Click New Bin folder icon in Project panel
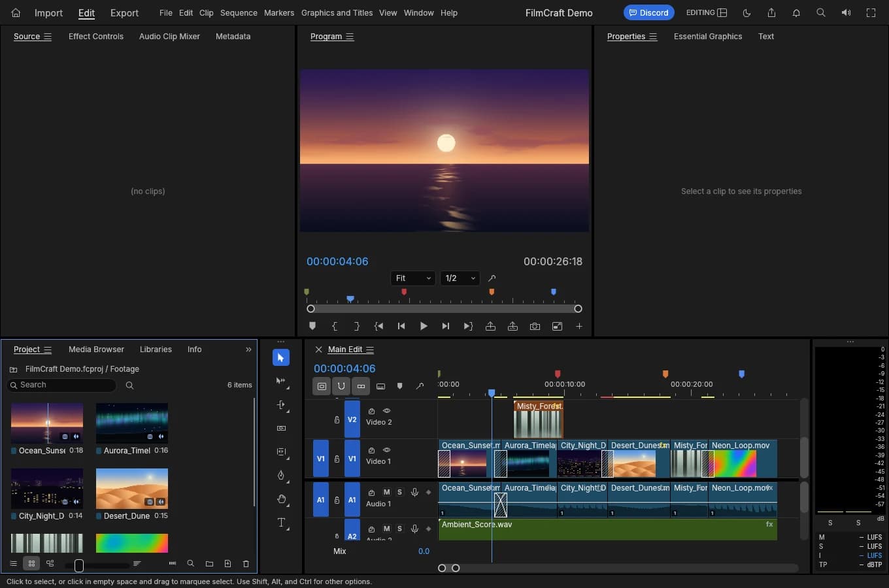The height and width of the screenshot is (588, 889). click(x=209, y=563)
